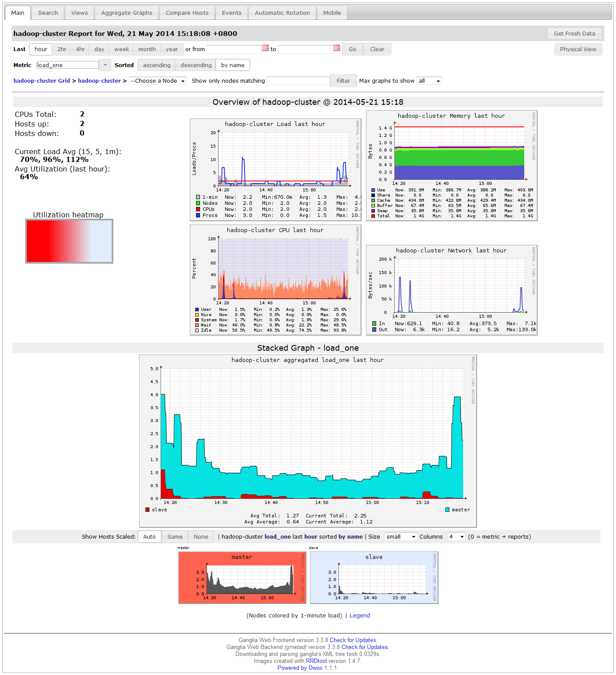Open Physical View
The height and width of the screenshot is (675, 616).
[578, 49]
